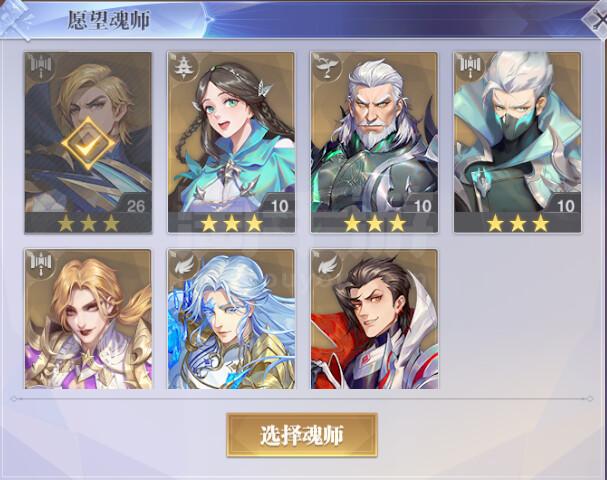Select the black-haired girl with green eyes card
The width and height of the screenshot is (607, 480).
click(x=231, y=142)
